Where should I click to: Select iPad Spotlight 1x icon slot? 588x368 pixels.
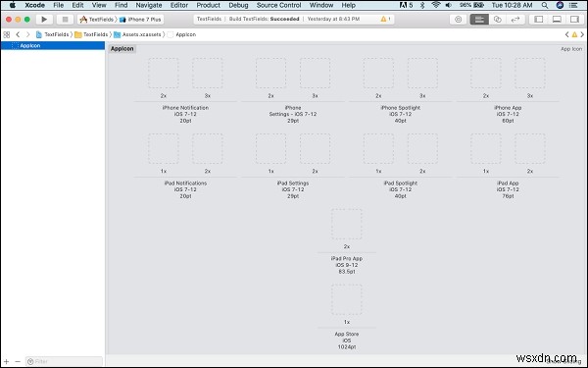(378, 148)
